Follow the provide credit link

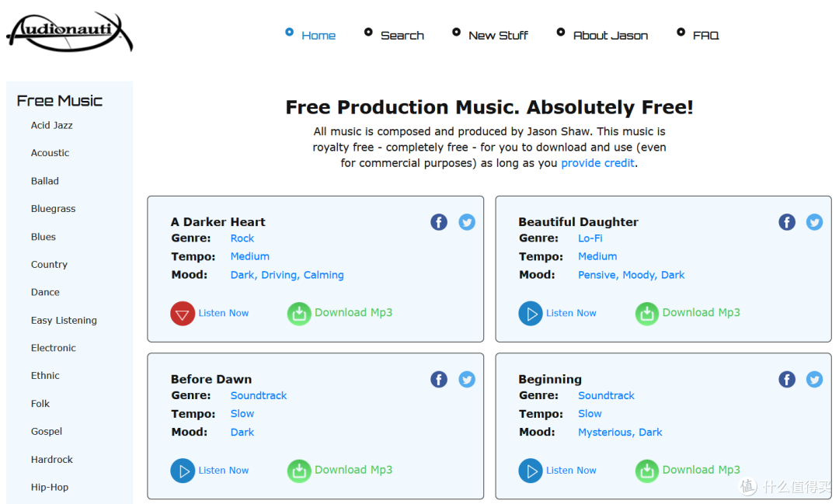pos(597,163)
